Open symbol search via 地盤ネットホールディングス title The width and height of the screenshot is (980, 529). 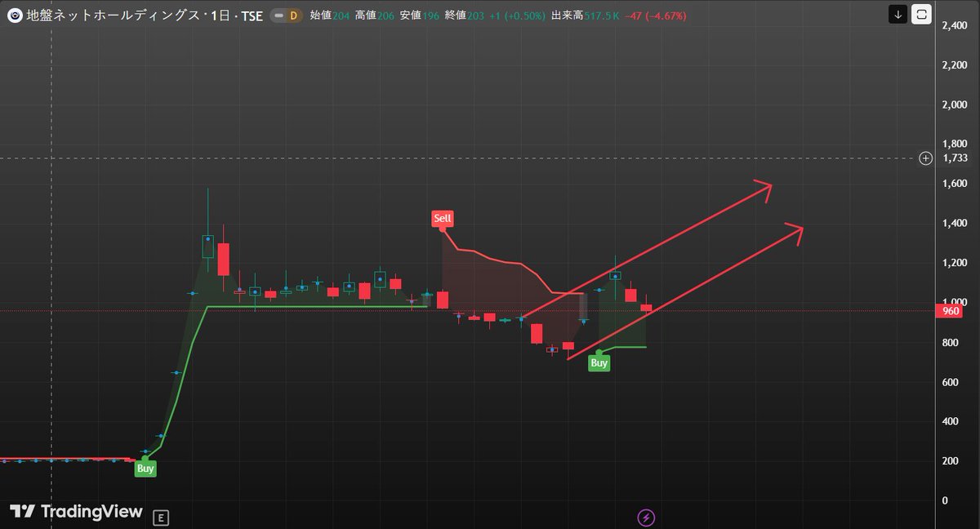pos(113,15)
